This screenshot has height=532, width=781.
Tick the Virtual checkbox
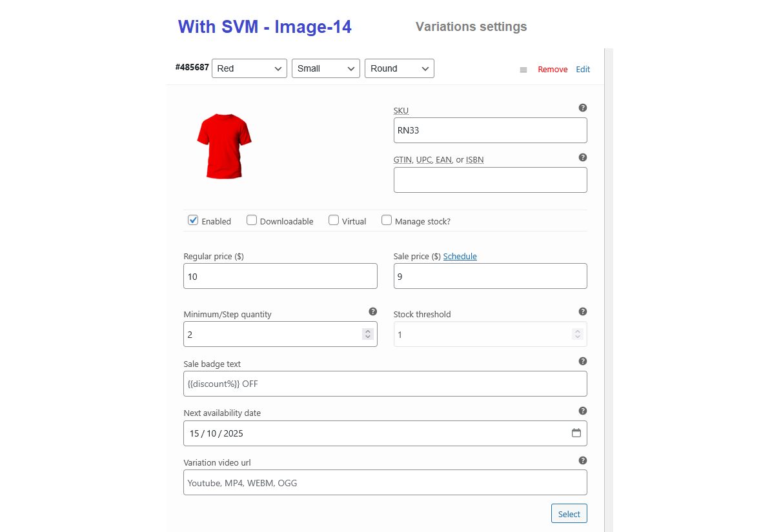[334, 220]
